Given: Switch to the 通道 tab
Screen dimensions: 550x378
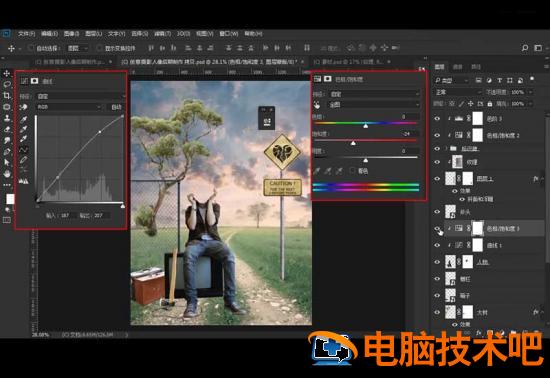Looking at the screenshot, I should (x=458, y=67).
